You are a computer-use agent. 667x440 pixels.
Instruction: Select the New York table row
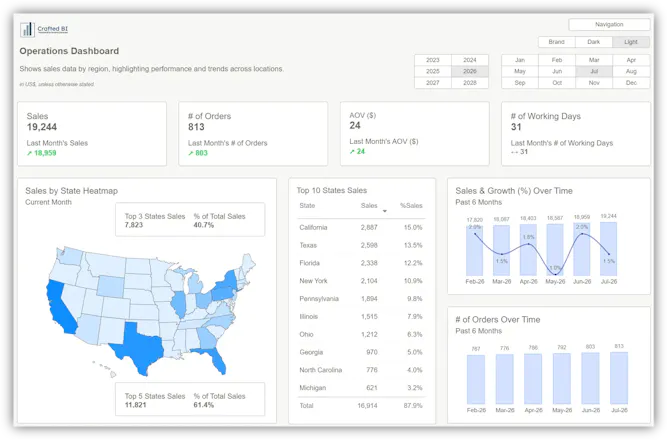tap(361, 281)
